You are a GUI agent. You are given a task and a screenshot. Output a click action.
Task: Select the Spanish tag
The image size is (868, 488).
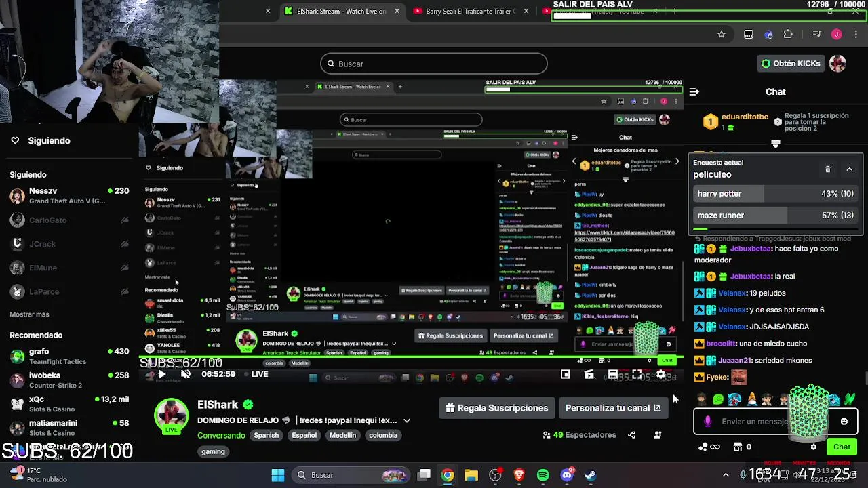coord(267,435)
